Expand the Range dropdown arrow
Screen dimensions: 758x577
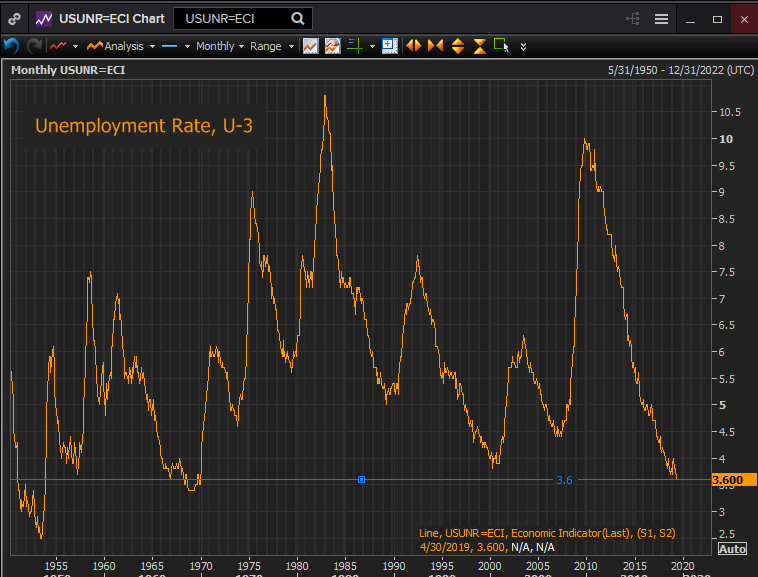click(291, 46)
